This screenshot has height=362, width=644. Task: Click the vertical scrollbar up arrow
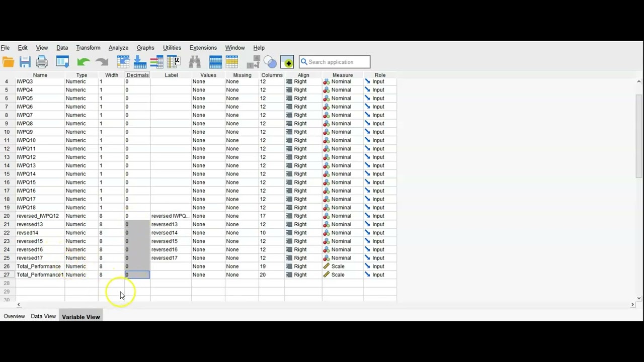click(x=639, y=81)
